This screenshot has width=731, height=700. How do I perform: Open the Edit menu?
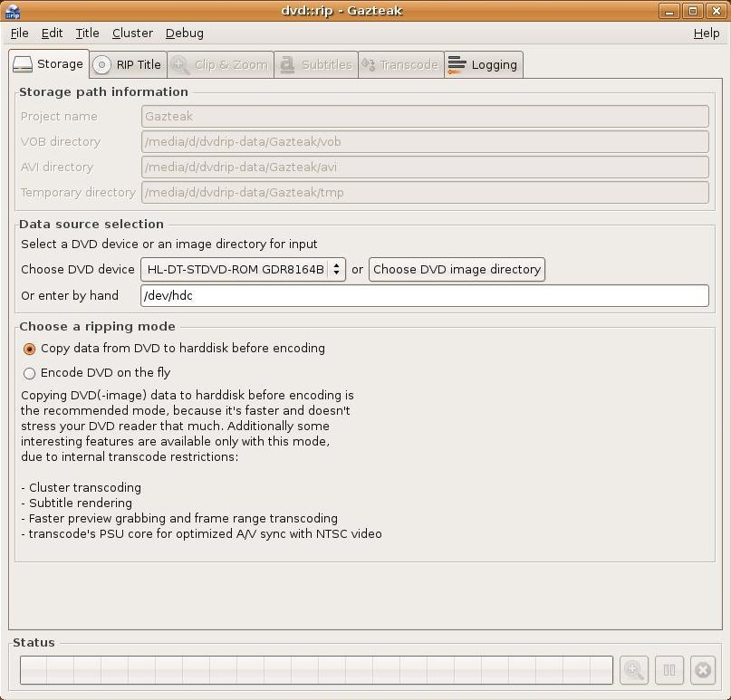(x=52, y=34)
